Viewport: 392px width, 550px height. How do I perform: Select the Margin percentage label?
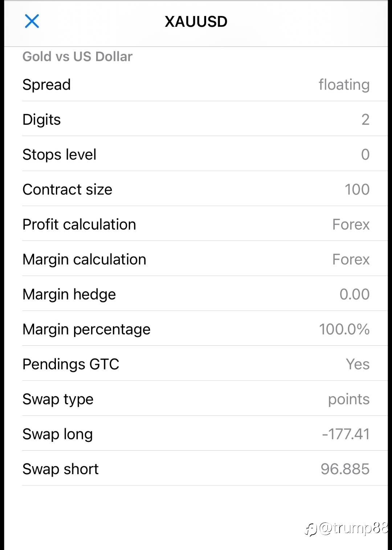86,329
